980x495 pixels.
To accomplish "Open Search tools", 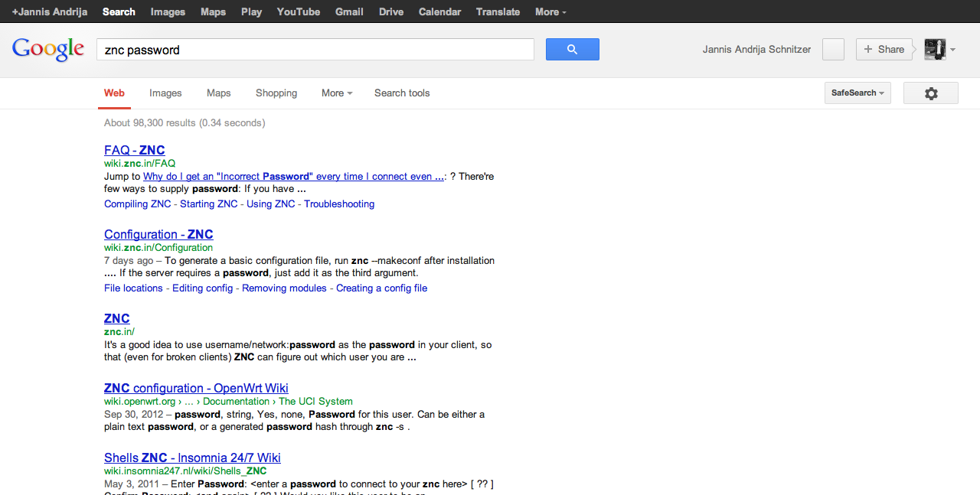I will point(402,93).
